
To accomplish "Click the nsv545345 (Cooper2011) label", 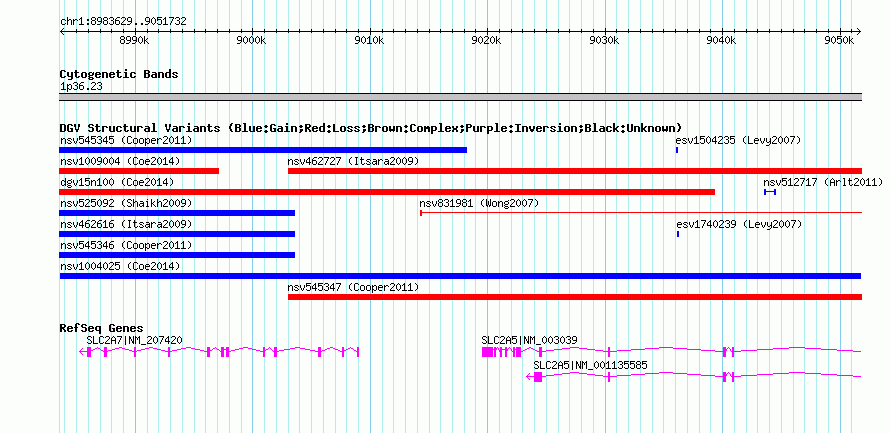I will pyautogui.click(x=126, y=140).
